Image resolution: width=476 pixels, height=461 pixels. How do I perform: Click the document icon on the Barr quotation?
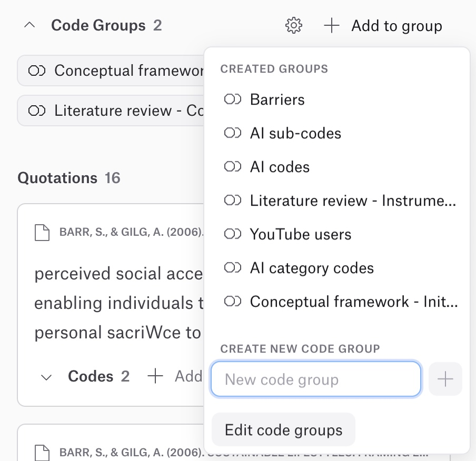coord(43,232)
